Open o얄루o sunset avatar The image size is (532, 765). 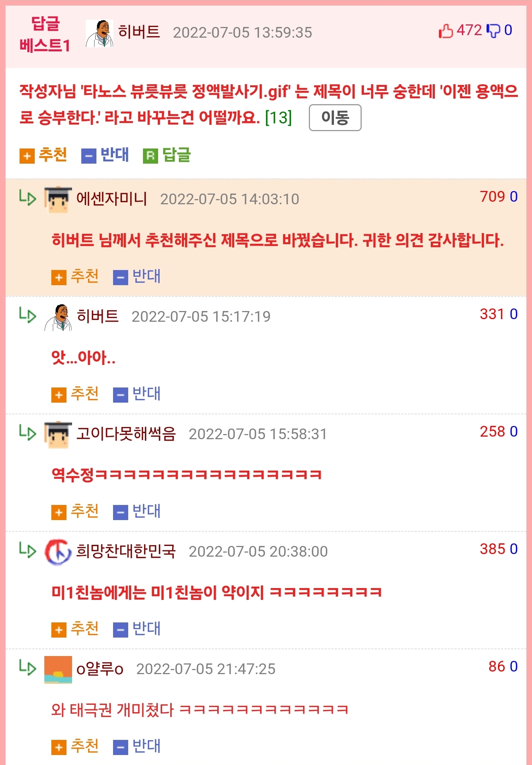58,670
